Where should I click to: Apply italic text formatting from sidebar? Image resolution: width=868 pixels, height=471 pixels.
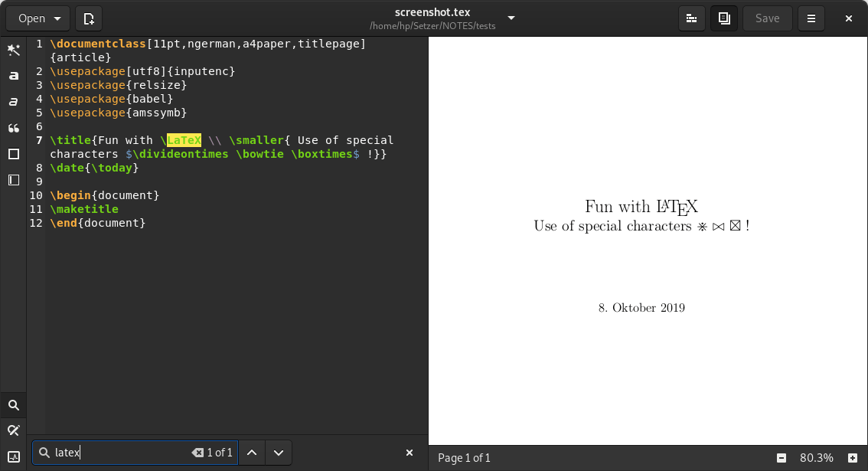[x=13, y=102]
